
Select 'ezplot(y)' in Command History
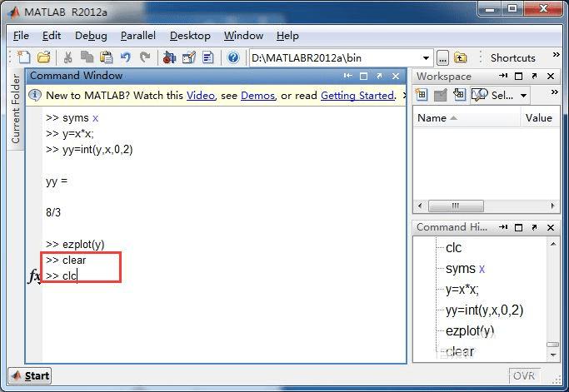pos(470,331)
